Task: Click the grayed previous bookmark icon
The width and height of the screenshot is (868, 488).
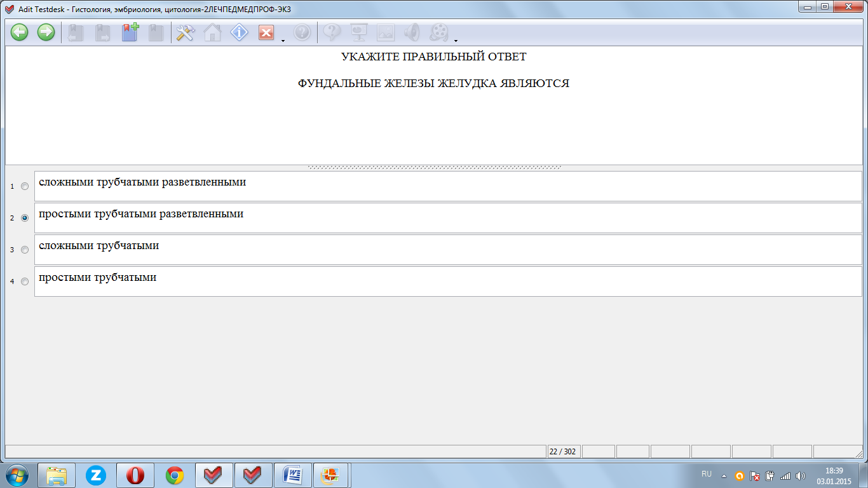Action: coord(76,32)
